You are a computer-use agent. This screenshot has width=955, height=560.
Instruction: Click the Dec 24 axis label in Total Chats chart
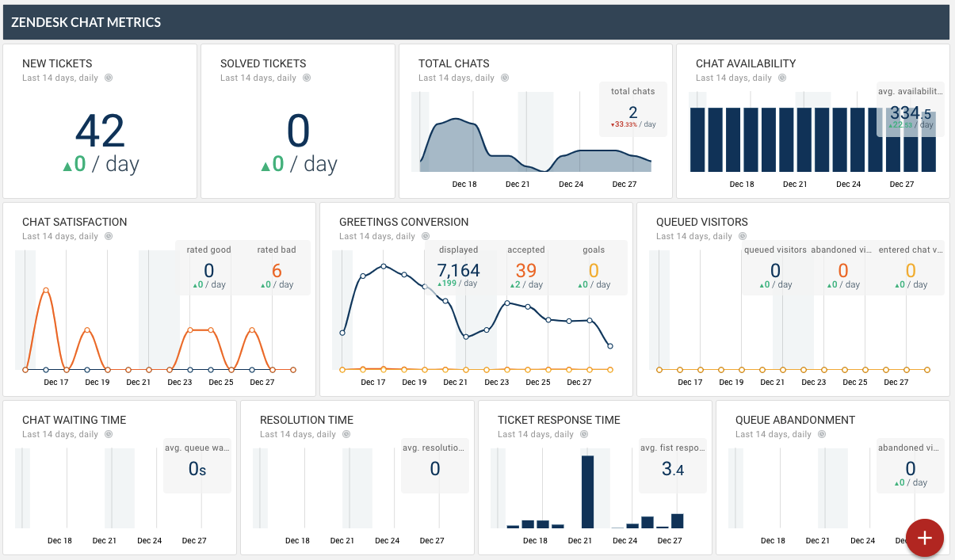571,184
